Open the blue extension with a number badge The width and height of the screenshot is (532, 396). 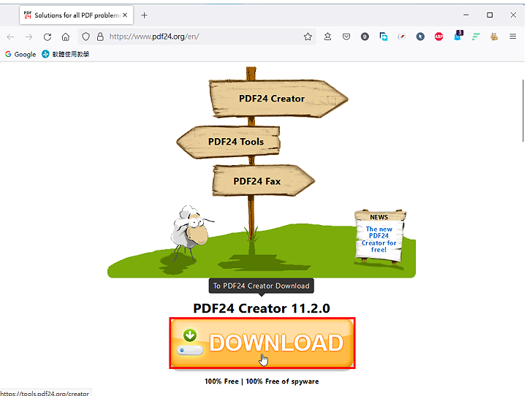click(458, 36)
